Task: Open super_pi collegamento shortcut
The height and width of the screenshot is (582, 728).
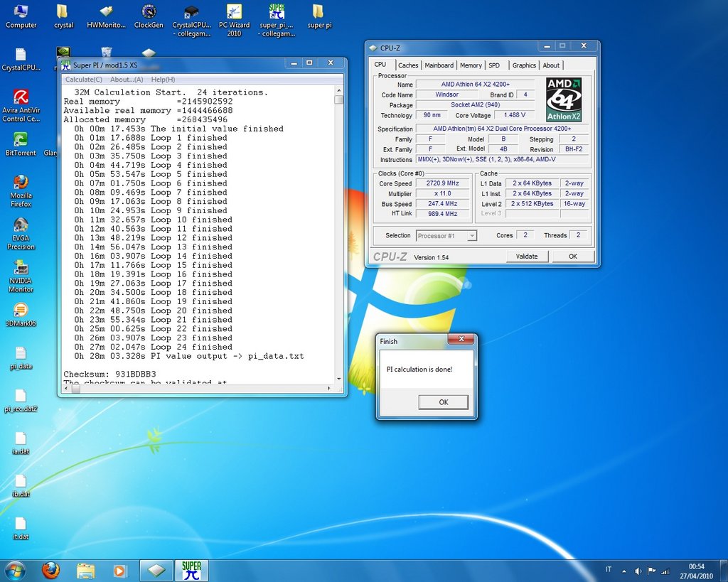Action: point(277,21)
